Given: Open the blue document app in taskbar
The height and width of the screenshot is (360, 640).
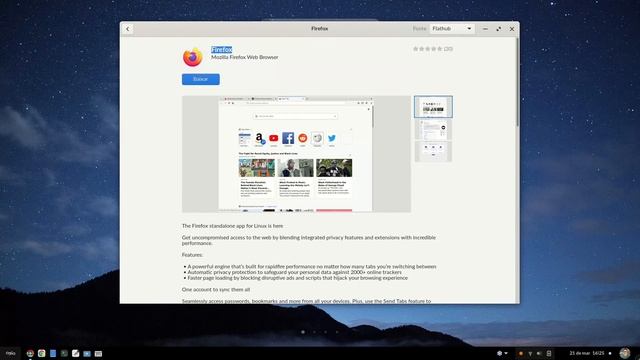Looking at the screenshot, I should click(x=53, y=353).
